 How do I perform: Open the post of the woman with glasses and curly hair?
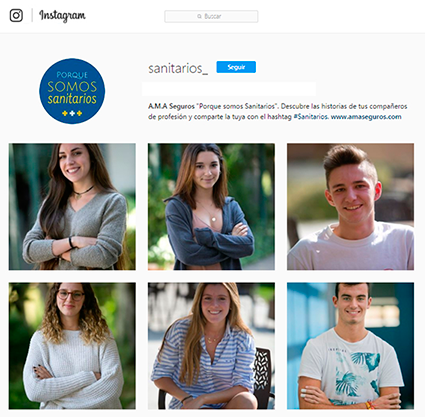tap(72, 346)
